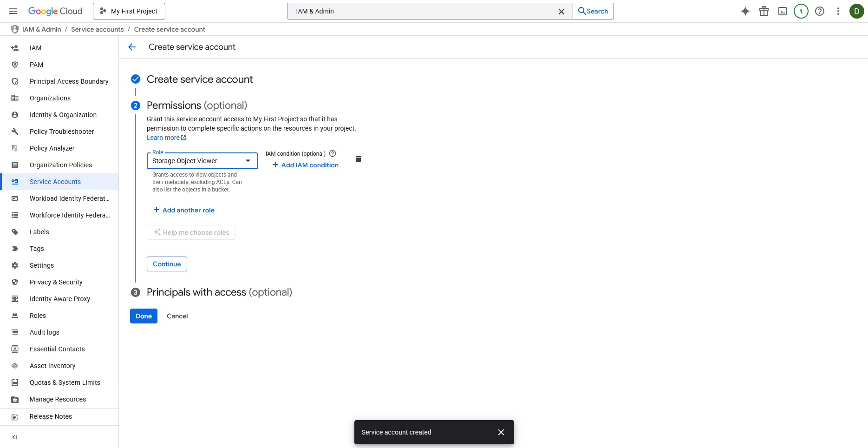Open the gift free trial icon
Image resolution: width=868 pixels, height=448 pixels.
(x=764, y=11)
